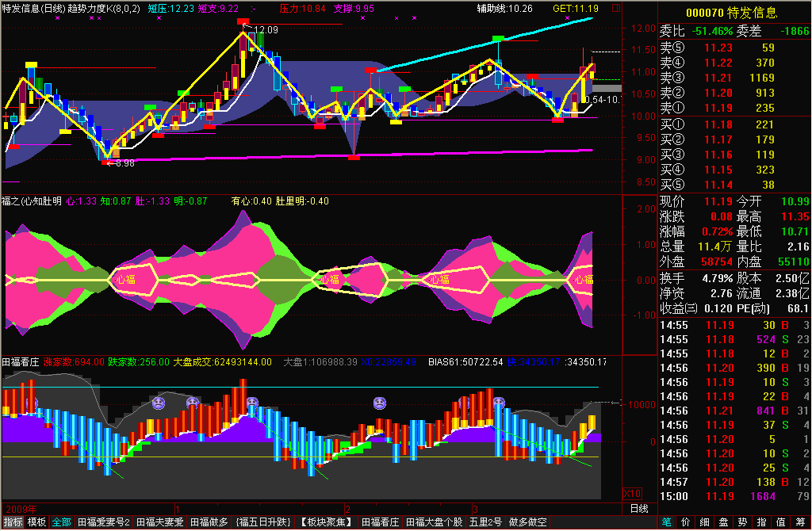Click the first purple sad-face marker
Viewport: 812px width, 531px height.
point(159,403)
